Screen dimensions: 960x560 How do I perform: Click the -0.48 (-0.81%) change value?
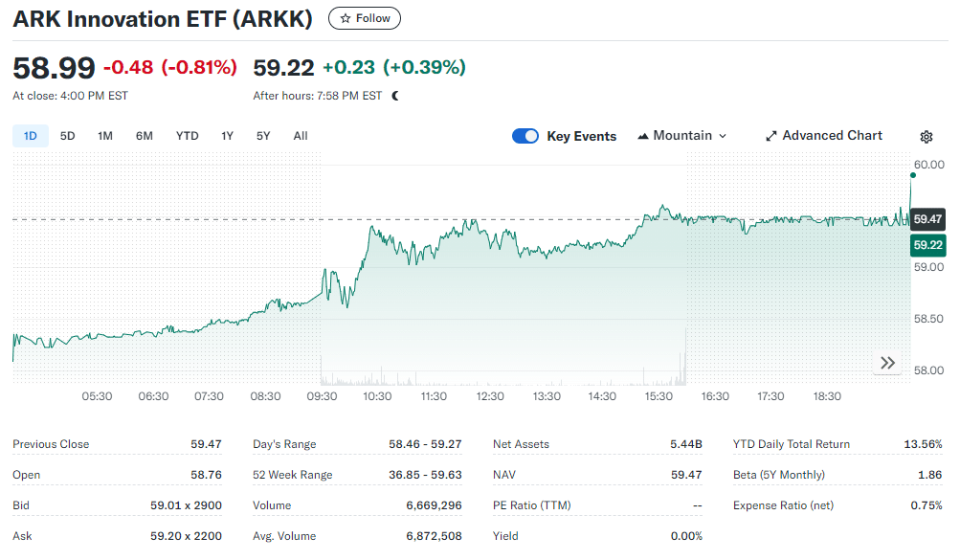170,67
